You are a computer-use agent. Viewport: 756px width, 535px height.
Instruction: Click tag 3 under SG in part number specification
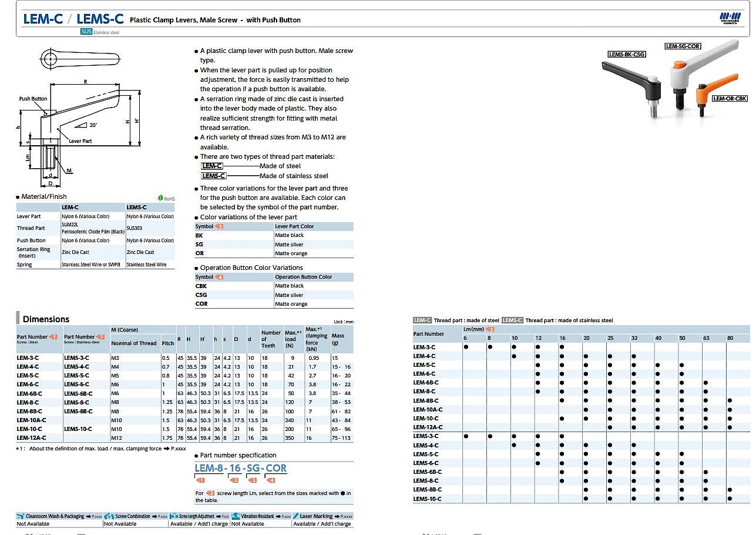point(253,480)
